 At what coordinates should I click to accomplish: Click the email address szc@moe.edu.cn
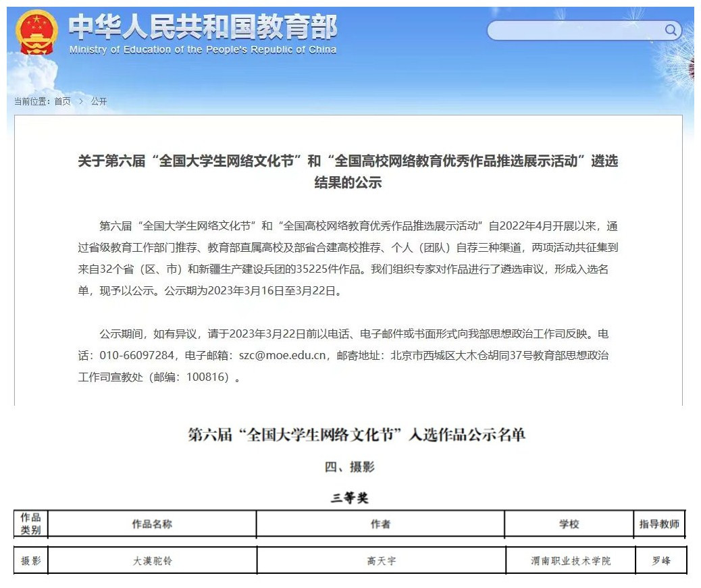[282, 355]
